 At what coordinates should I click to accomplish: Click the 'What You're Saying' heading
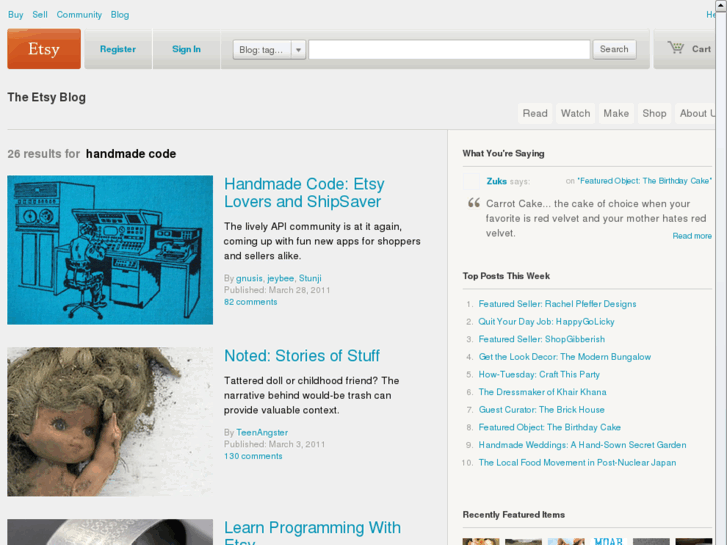pos(503,154)
